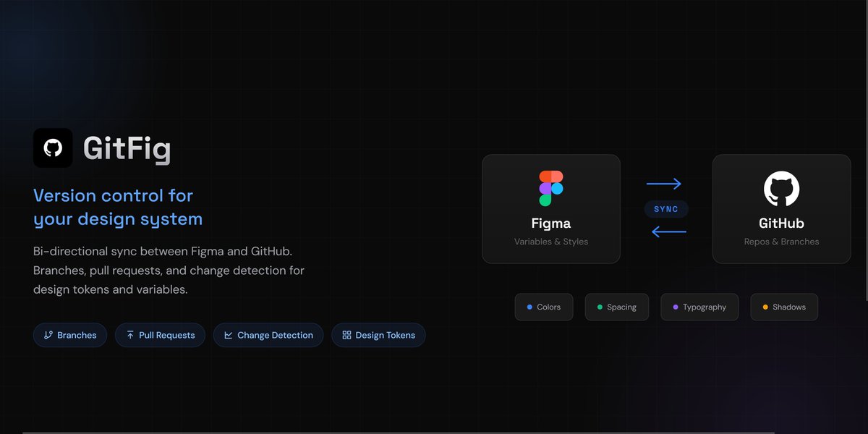Click the GitHub logo in the right card

(781, 189)
